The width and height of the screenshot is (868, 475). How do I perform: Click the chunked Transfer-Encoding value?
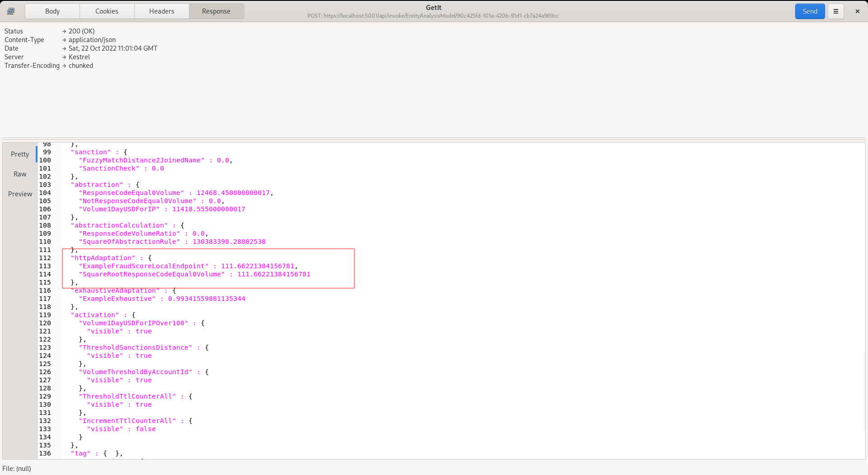coord(81,66)
